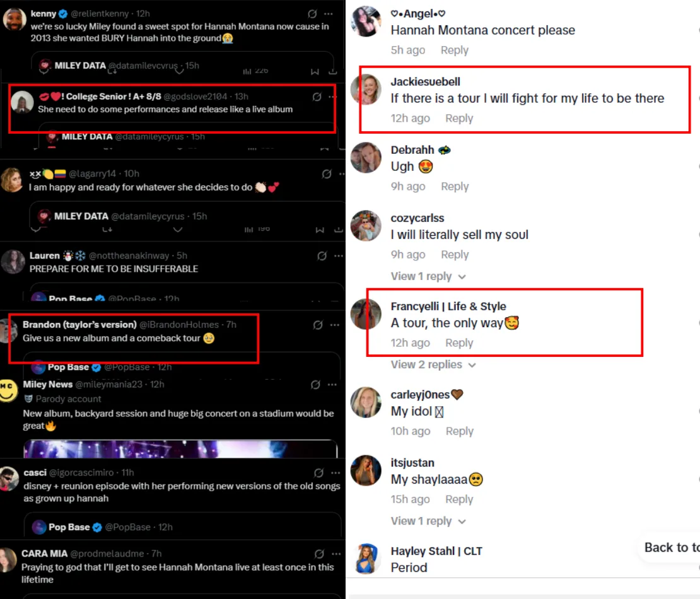Open Jackiesuebell's profile picture
Image resolution: width=700 pixels, height=599 pixels.
(366, 90)
